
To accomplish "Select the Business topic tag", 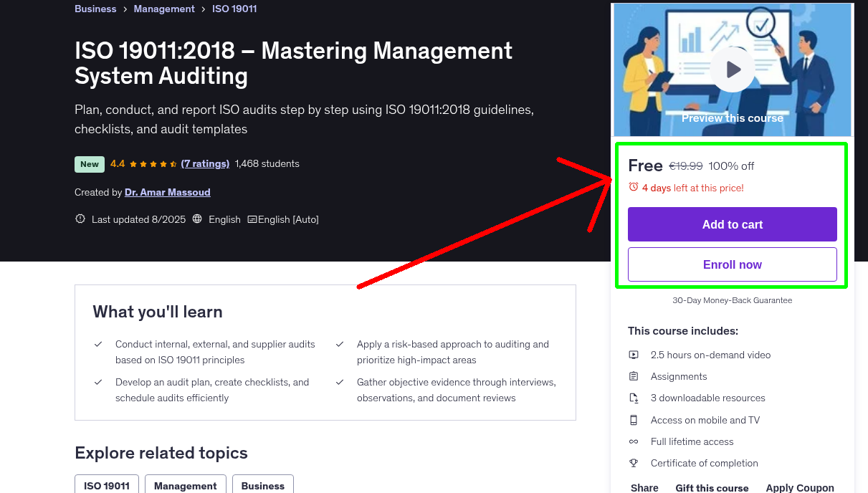I will coord(262,485).
